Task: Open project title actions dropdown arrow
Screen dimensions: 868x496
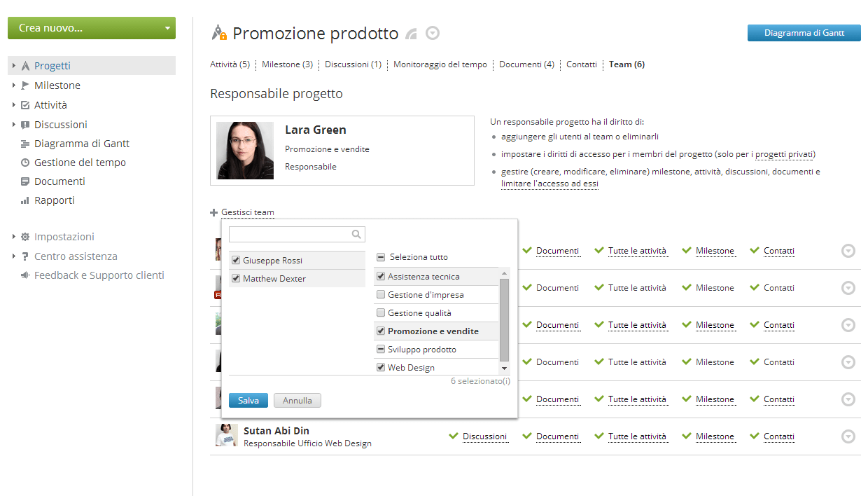Action: [x=433, y=33]
